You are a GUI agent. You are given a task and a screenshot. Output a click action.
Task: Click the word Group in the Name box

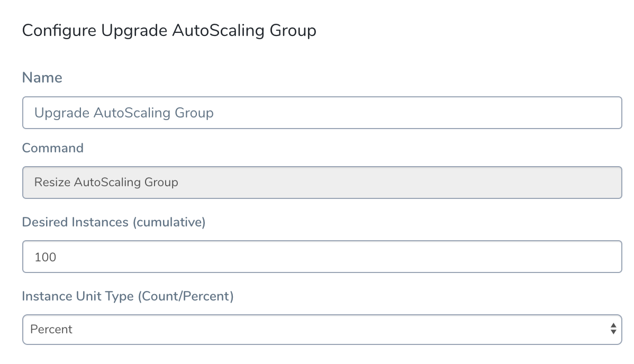coord(194,113)
